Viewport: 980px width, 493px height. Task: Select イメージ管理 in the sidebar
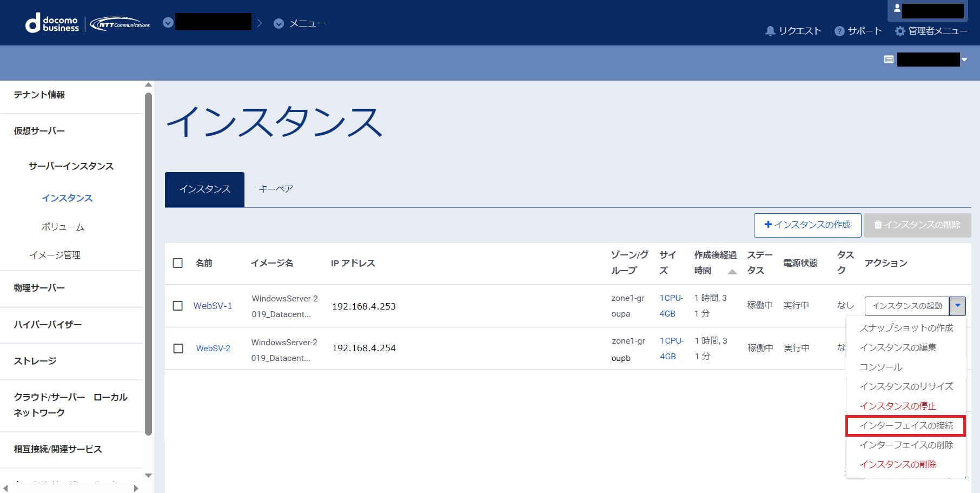point(55,255)
